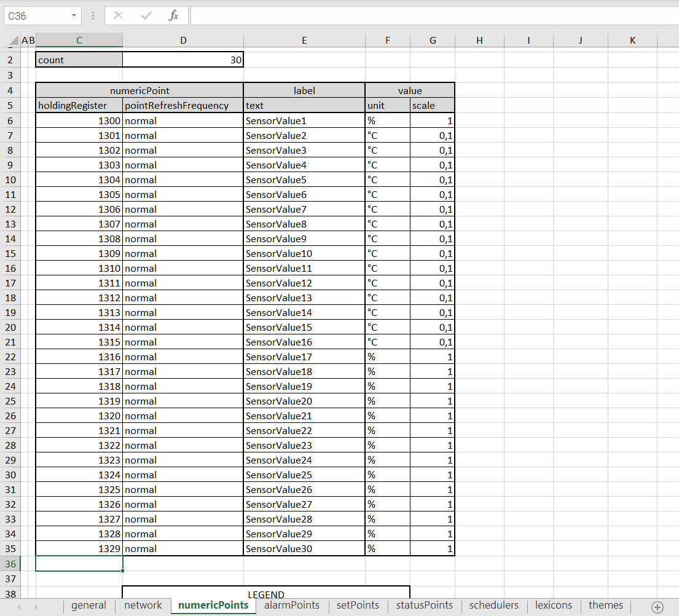Click the Enter checkmark icon
The height and width of the screenshot is (616, 679).
(146, 16)
